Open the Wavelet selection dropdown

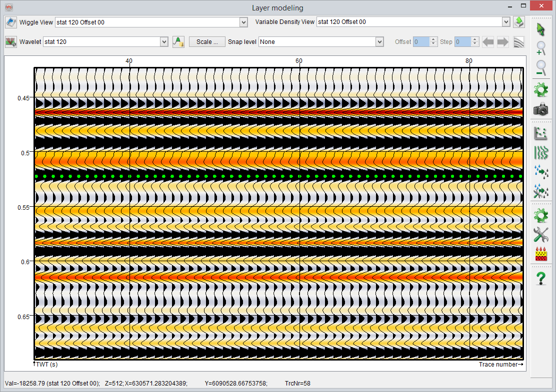[163, 42]
